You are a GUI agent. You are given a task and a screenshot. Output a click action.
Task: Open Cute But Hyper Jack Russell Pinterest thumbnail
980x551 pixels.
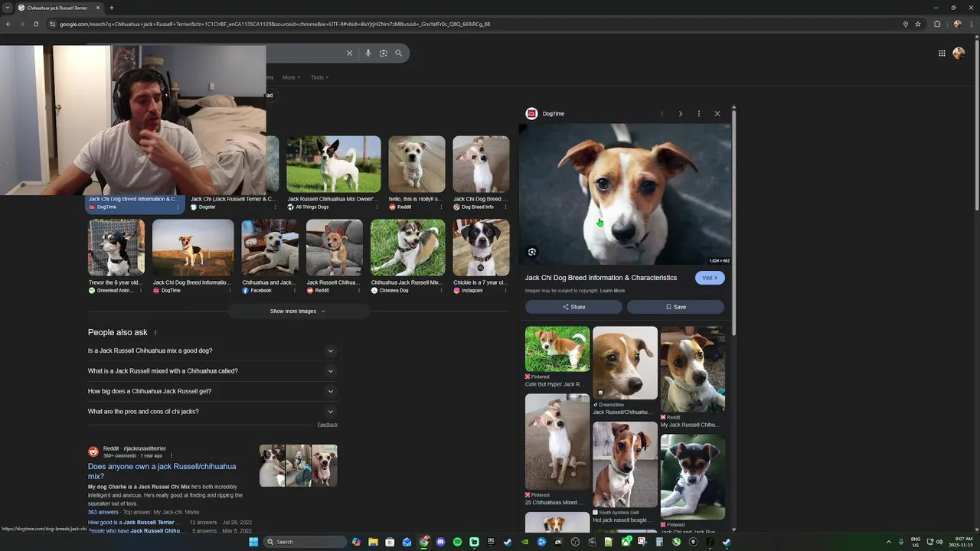pyautogui.click(x=557, y=349)
